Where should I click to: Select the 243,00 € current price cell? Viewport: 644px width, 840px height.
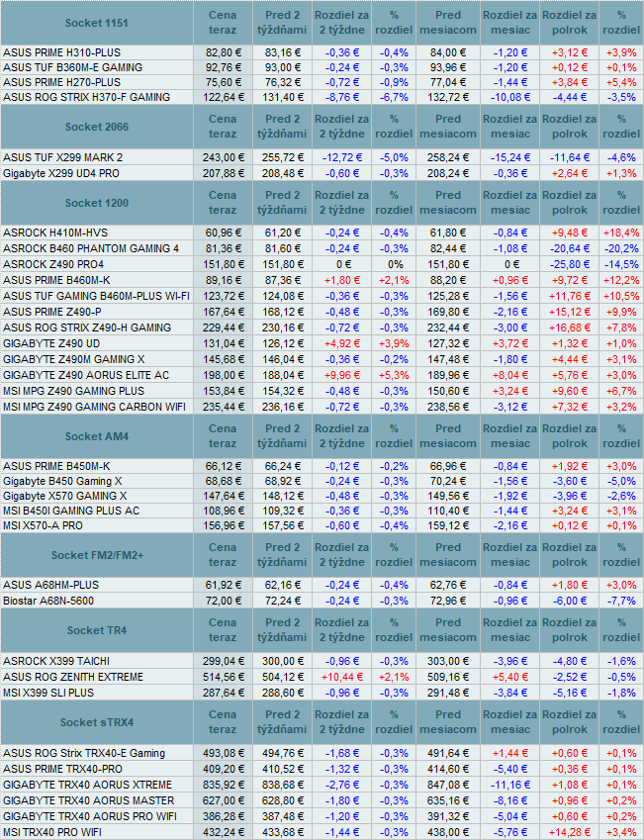point(224,157)
